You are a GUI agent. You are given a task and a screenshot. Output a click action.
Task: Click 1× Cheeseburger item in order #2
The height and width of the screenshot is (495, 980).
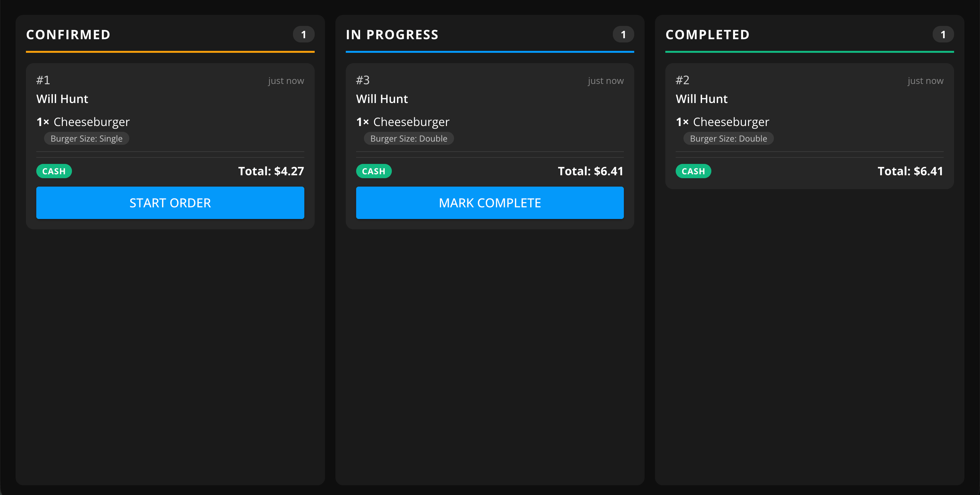coord(722,122)
